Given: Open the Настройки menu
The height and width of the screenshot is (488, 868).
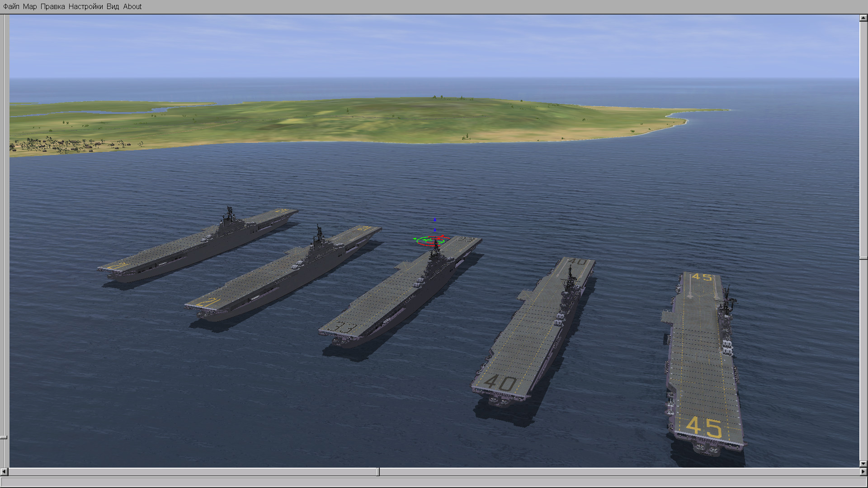Looking at the screenshot, I should coord(85,6).
